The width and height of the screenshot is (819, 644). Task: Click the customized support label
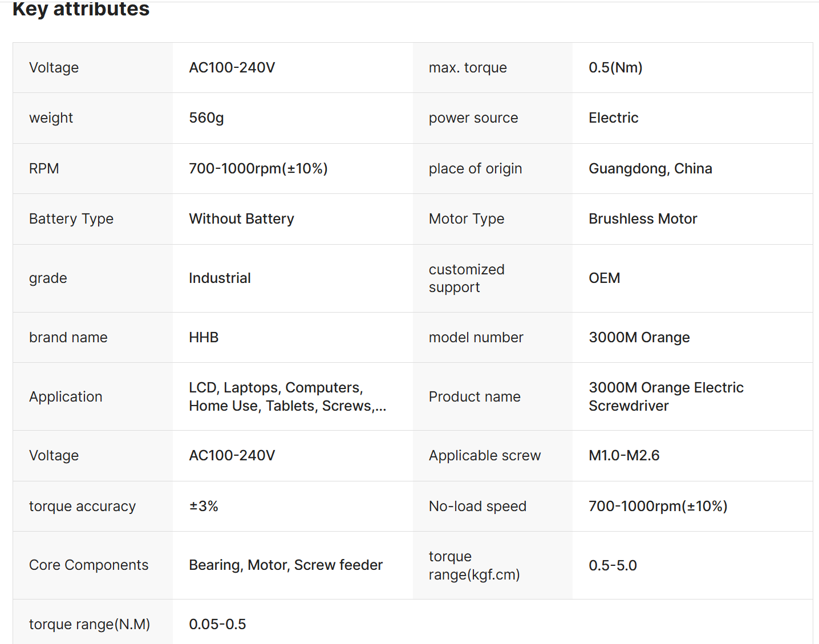[x=467, y=278]
